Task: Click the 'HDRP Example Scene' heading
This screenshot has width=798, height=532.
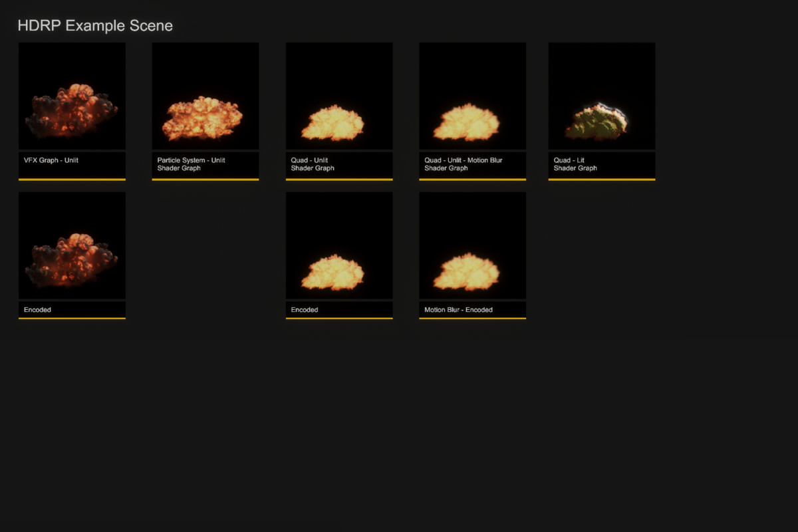Action: pyautogui.click(x=95, y=26)
